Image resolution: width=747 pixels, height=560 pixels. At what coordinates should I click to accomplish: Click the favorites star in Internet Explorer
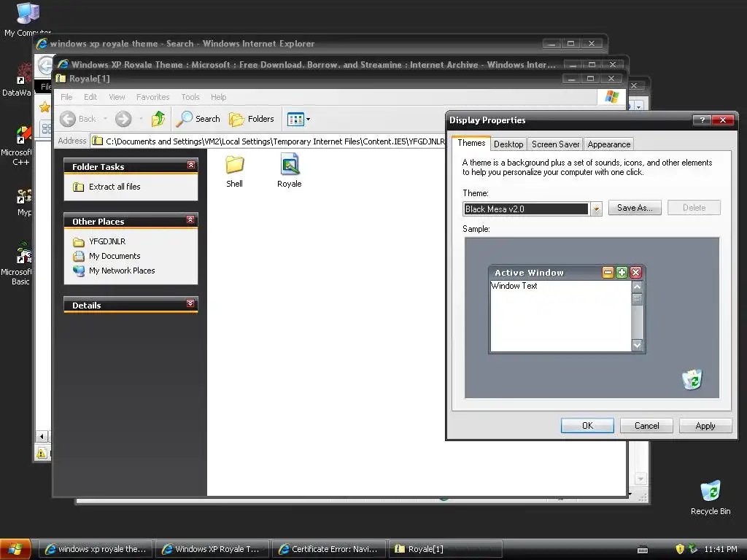[44, 106]
